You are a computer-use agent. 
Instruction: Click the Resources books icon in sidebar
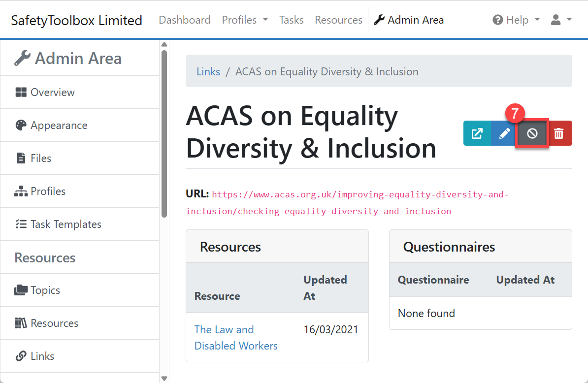coord(21,323)
